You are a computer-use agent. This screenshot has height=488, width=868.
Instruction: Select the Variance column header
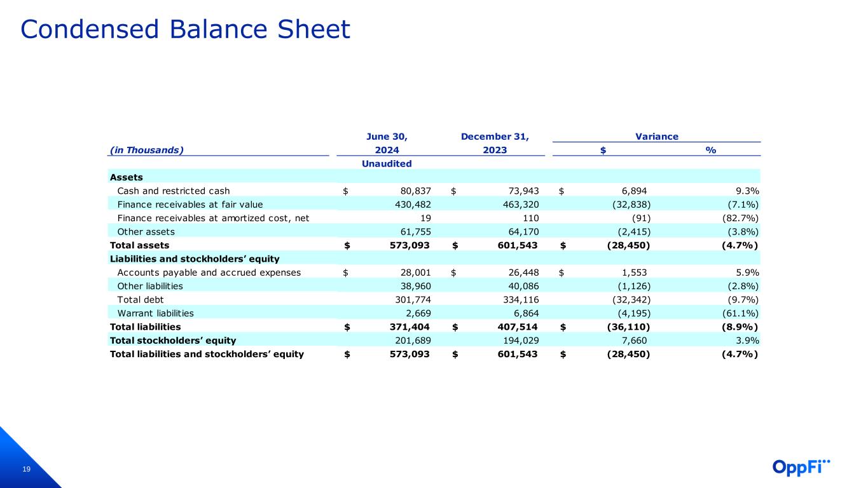click(x=656, y=137)
